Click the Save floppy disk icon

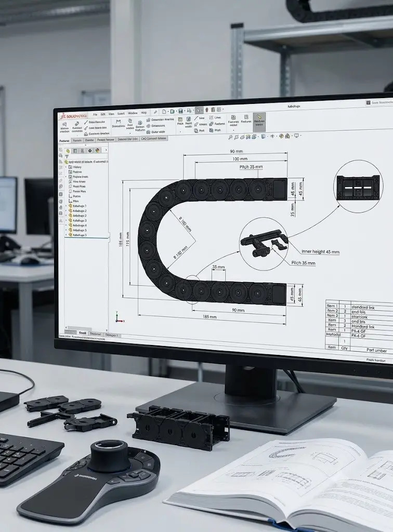tap(180, 111)
